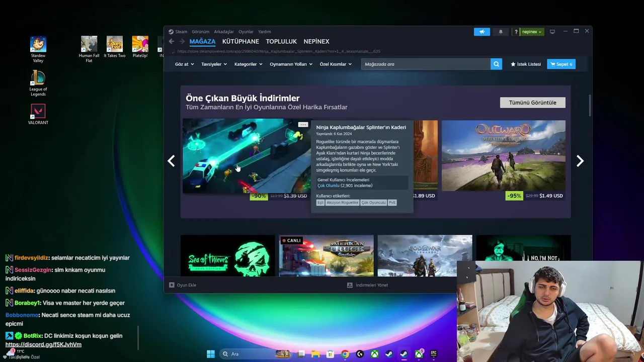The width and height of the screenshot is (644, 362).
Task: Open PlateUp! desktop shortcut
Action: point(140,47)
